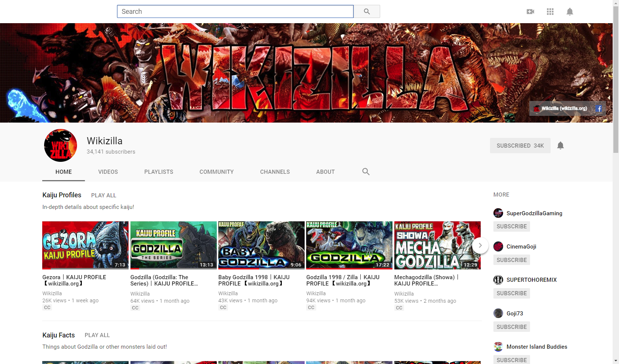
Task: Open the Facebook icon link on banner
Action: [599, 109]
